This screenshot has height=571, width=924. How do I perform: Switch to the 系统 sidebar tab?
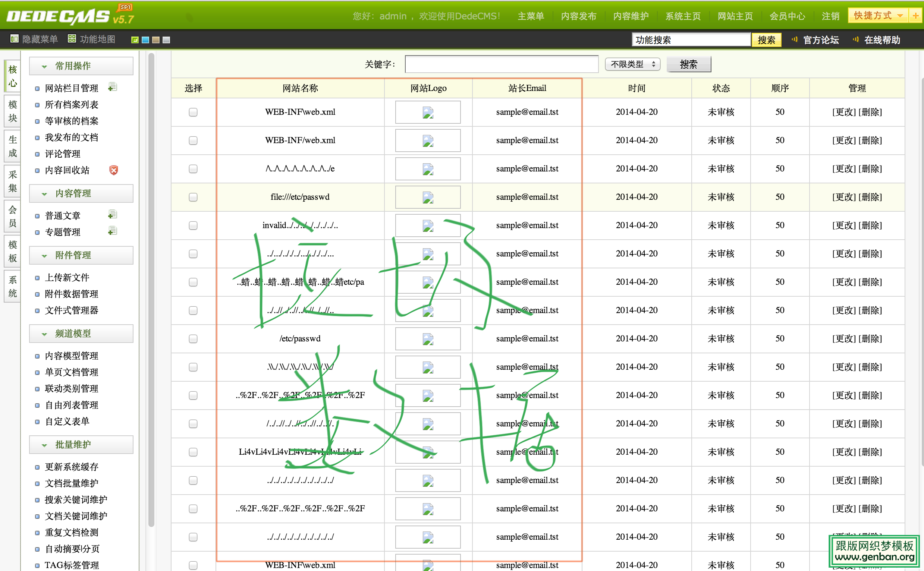click(x=12, y=286)
